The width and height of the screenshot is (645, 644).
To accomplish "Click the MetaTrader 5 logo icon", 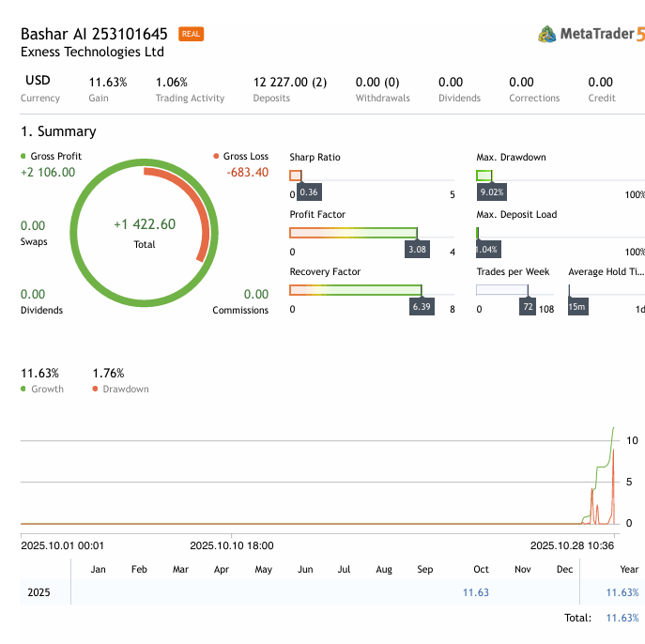I will [x=546, y=34].
